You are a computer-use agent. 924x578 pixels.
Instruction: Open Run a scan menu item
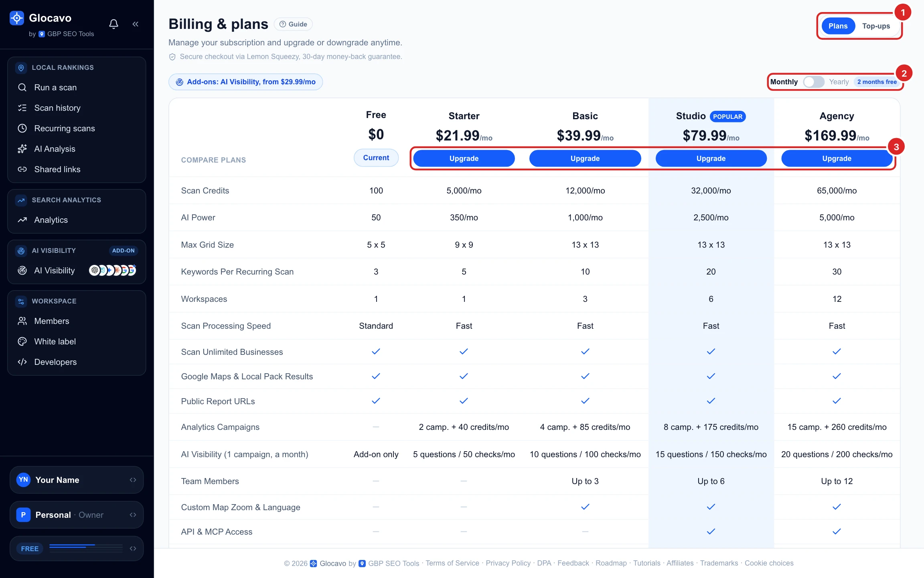pyautogui.click(x=77, y=88)
